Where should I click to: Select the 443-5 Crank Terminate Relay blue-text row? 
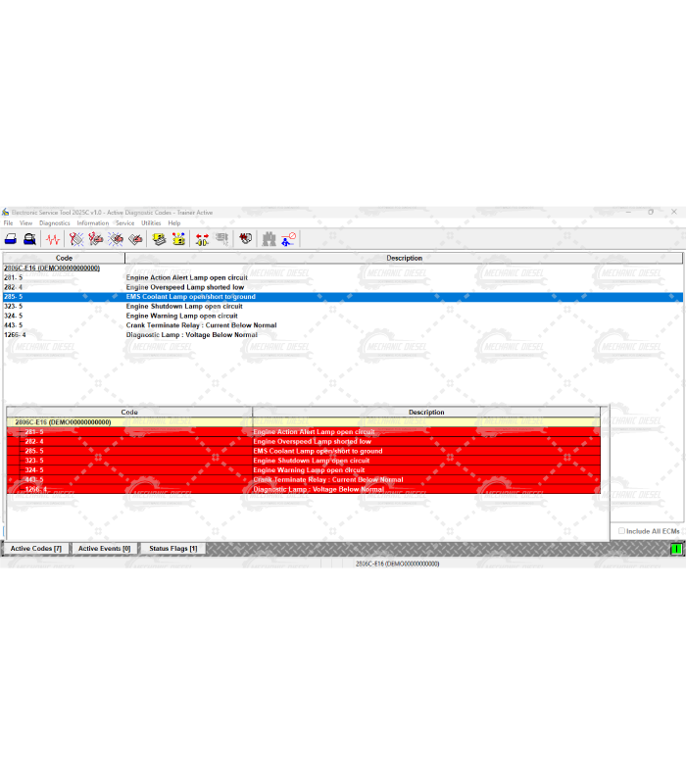click(201, 325)
